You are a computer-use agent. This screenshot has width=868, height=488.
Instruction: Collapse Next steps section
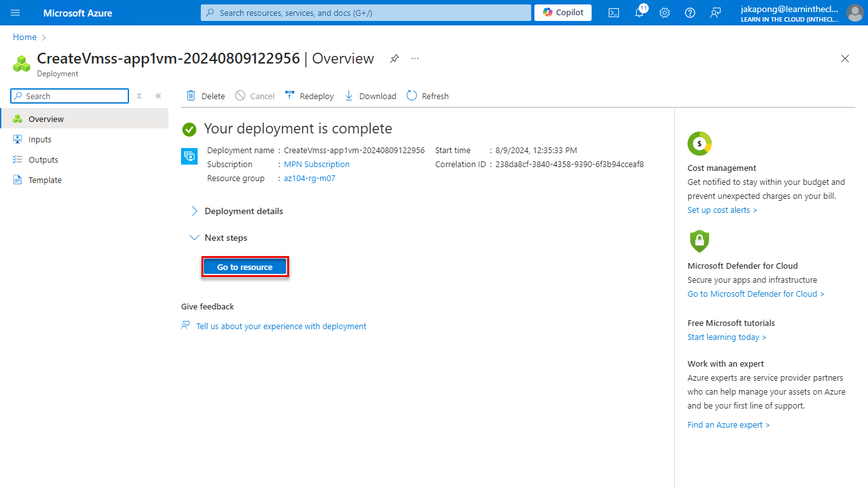coord(219,238)
